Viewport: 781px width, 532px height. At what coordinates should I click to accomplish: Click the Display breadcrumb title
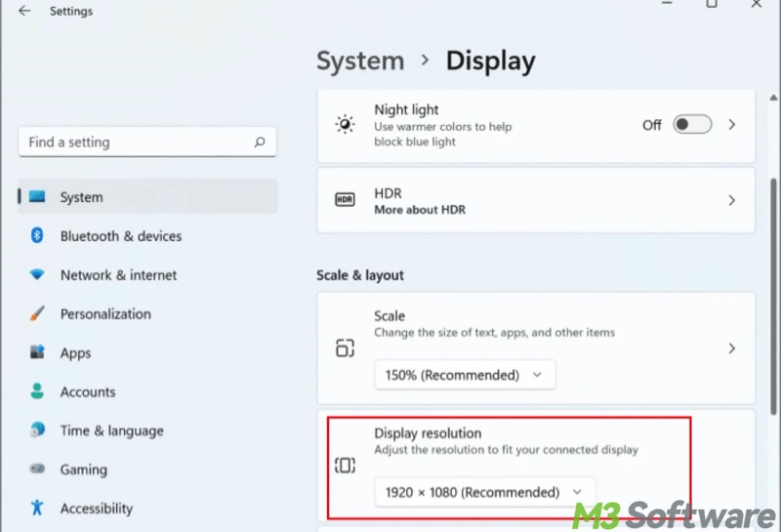(490, 61)
